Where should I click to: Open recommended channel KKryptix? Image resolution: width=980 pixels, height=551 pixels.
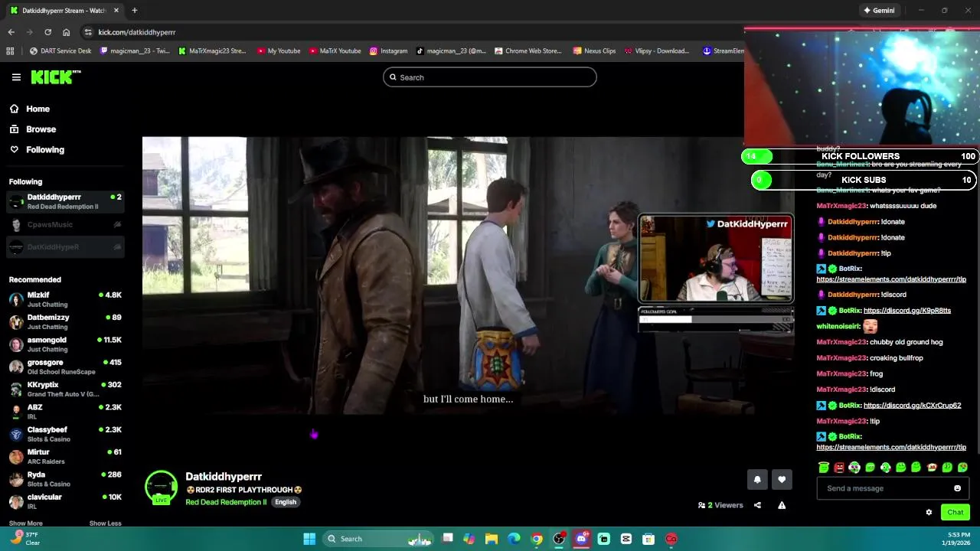tap(65, 389)
